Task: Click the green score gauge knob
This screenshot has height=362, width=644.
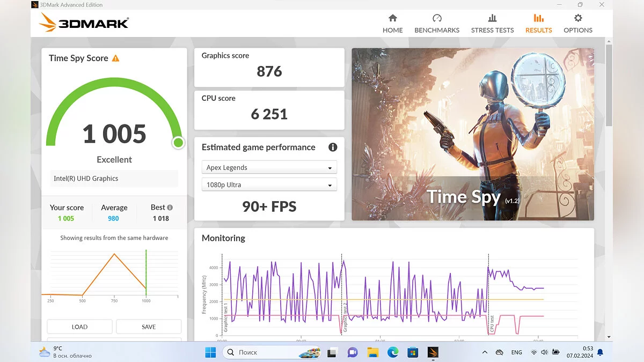Action: pos(178,143)
